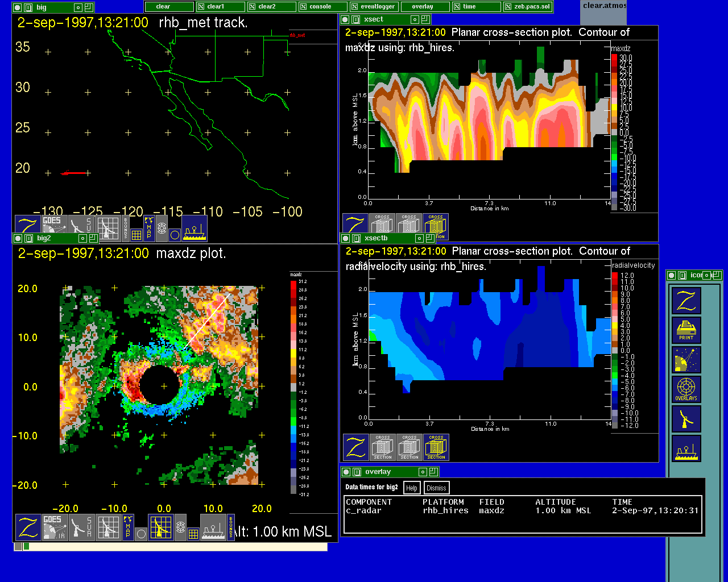Select the ship icon in the icon panel
This screenshot has width=728, height=582.
pyautogui.click(x=686, y=448)
